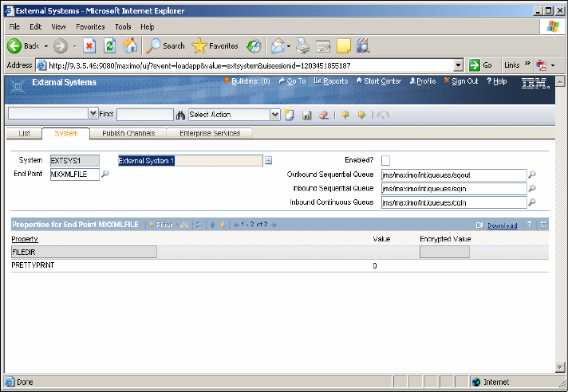Open the Favorites menu

[90, 27]
